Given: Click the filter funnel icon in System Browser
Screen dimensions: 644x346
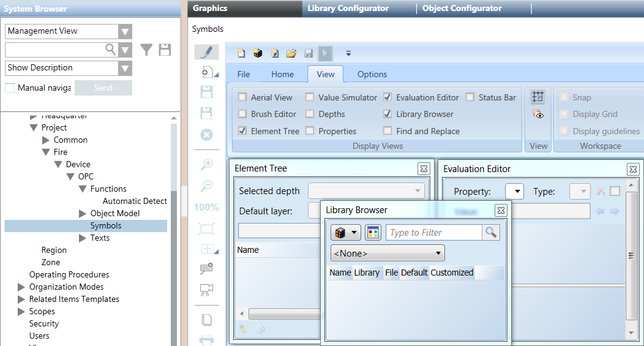Looking at the screenshot, I should [x=146, y=50].
